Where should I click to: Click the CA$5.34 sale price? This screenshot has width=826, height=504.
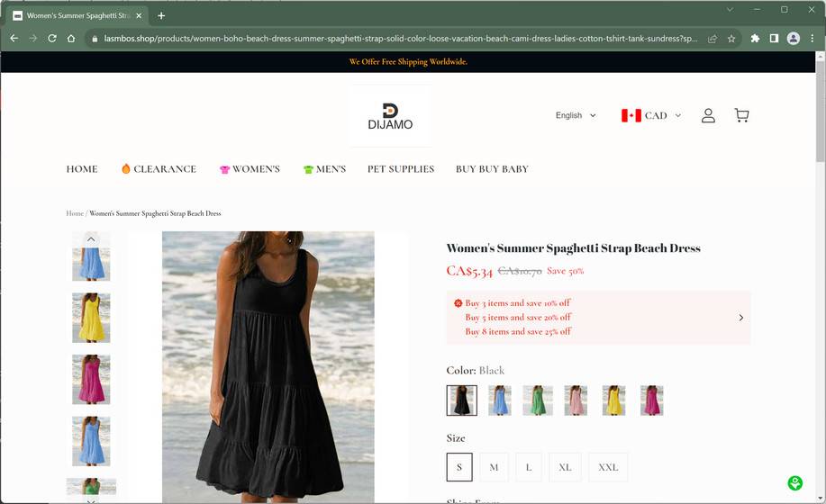pos(469,271)
